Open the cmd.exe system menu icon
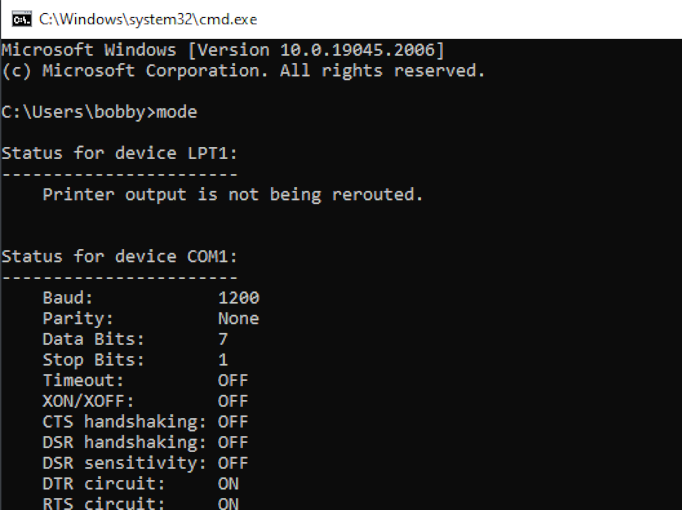 pos(21,20)
